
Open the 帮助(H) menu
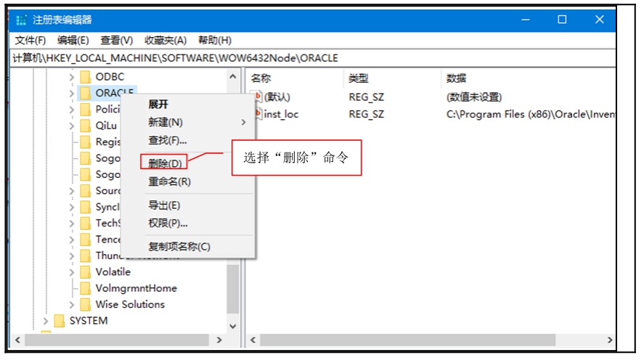pos(215,40)
